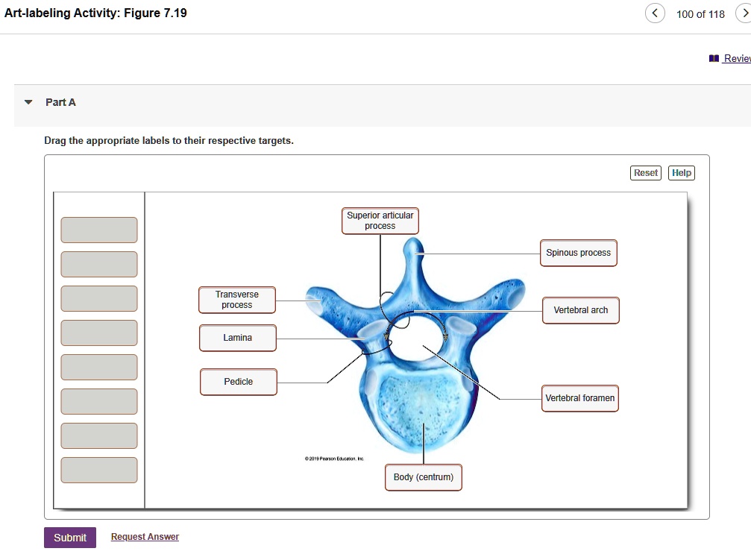The height and width of the screenshot is (560, 751).
Task: Select the Pedicle label
Action: pos(237,381)
